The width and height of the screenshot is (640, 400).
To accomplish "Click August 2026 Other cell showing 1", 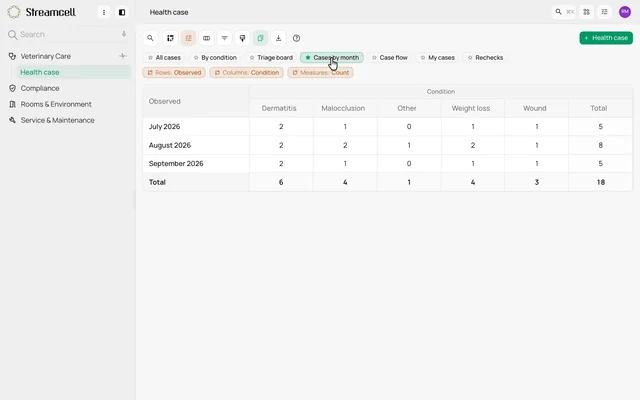I will click(x=409, y=145).
